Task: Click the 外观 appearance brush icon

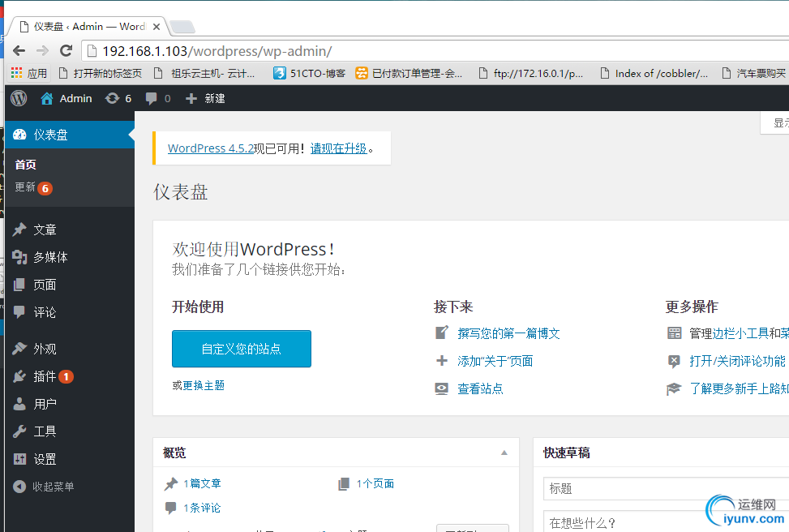Action: (19, 348)
